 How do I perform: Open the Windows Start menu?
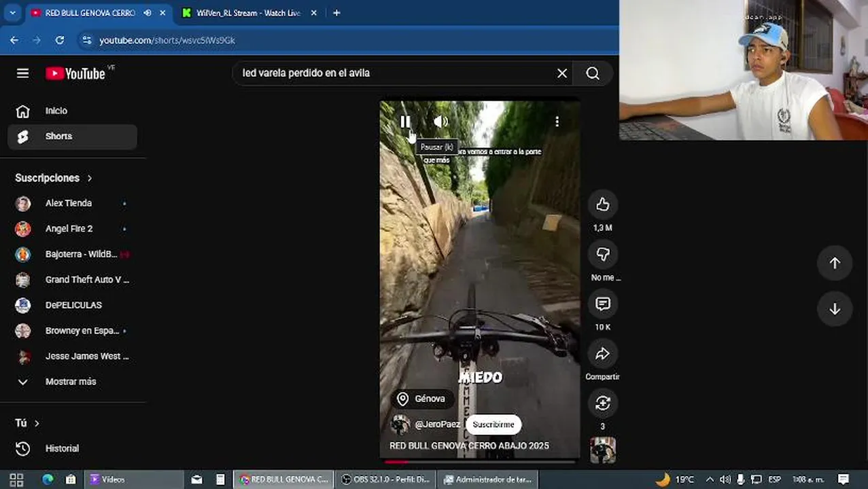[x=16, y=479]
